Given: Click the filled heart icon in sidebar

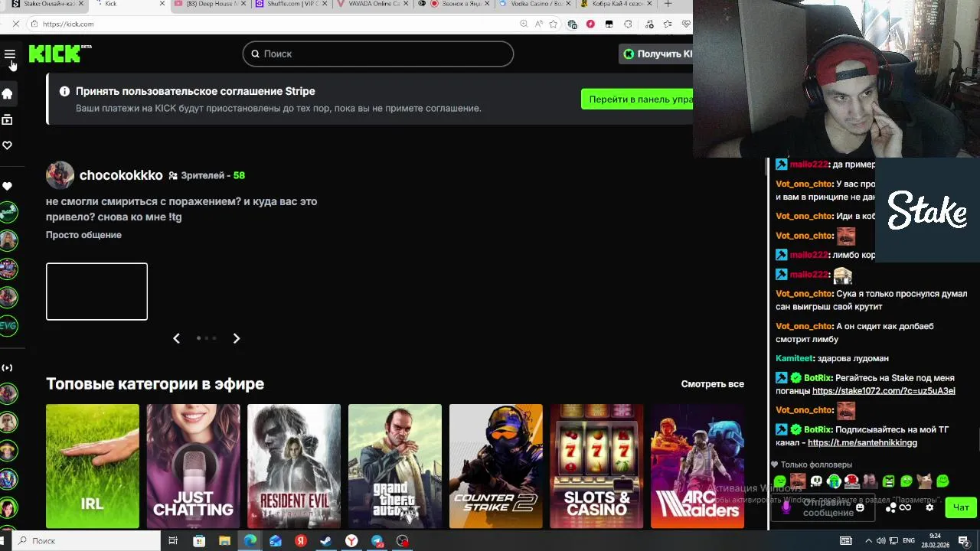Looking at the screenshot, I should pos(8,186).
